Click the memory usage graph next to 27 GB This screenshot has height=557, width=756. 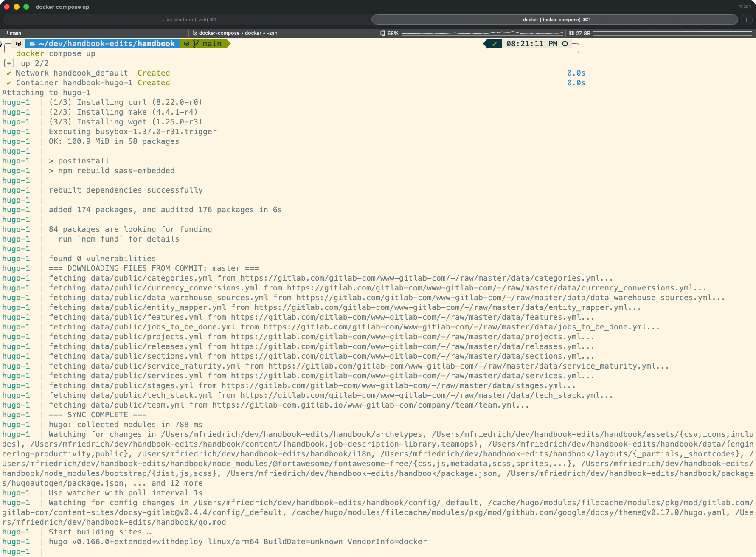[672, 33]
